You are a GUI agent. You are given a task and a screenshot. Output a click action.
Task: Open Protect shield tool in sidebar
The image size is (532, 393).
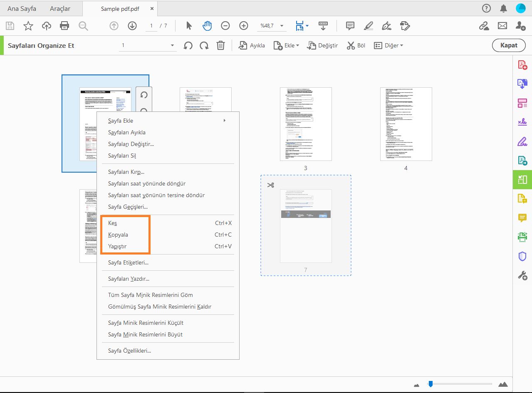tap(522, 256)
